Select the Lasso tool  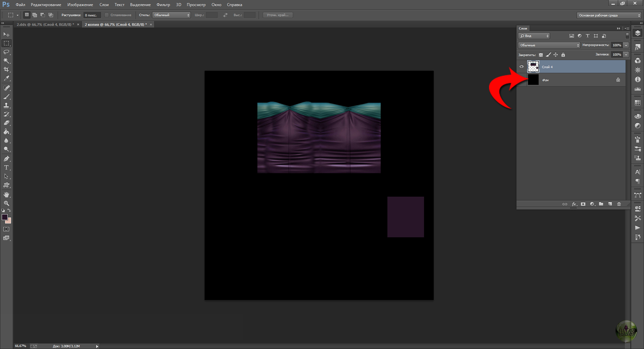tap(6, 52)
